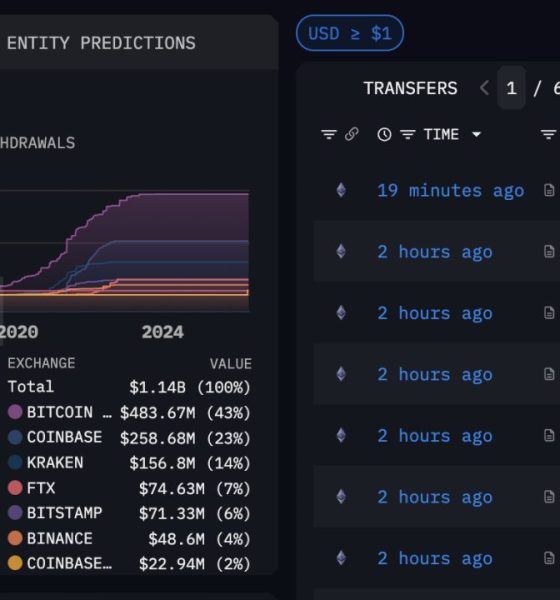
Task: Select the BITCOIN exchange row label
Action: [69, 412]
